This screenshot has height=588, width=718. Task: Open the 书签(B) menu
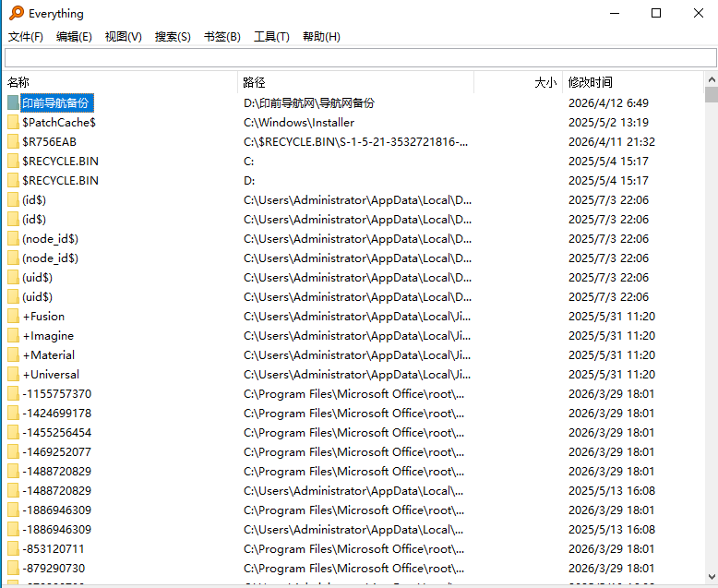click(222, 37)
